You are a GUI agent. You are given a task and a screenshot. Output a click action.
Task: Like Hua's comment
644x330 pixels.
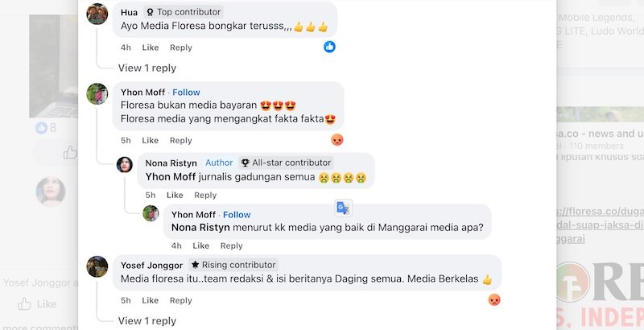(151, 47)
